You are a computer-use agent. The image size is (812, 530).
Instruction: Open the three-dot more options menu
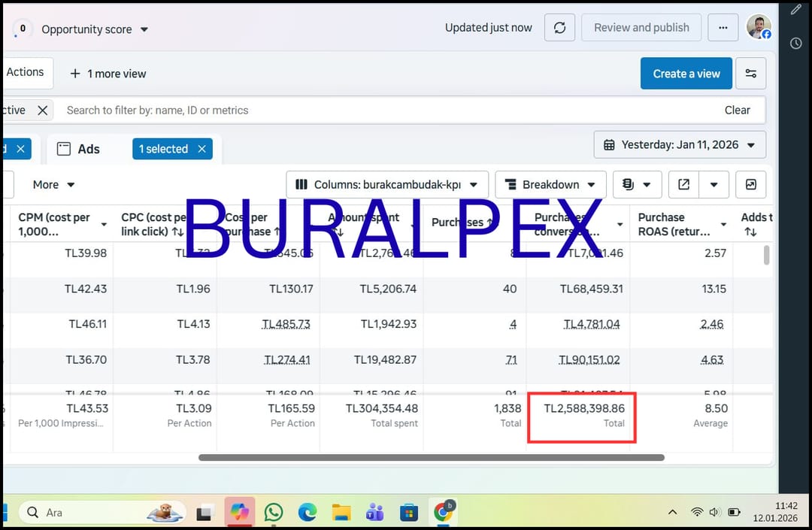pyautogui.click(x=723, y=27)
